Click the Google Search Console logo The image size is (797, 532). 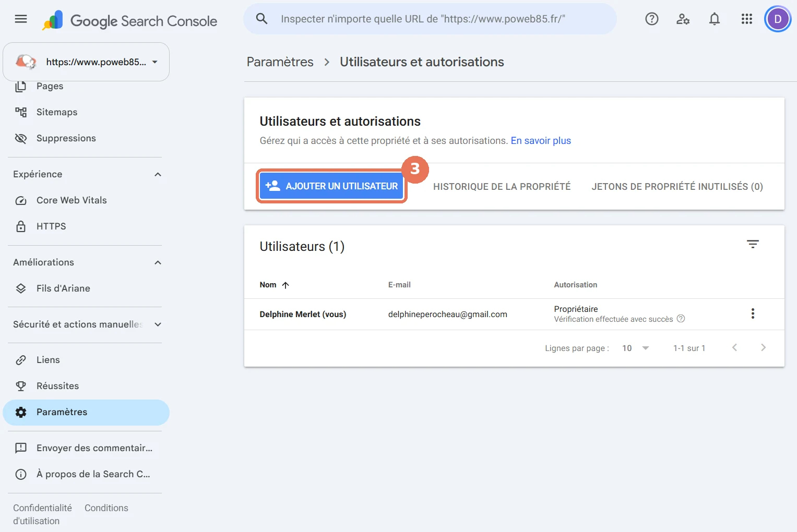[130, 21]
